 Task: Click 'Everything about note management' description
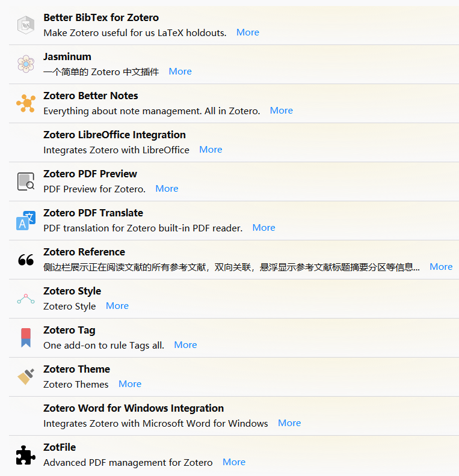tap(152, 111)
